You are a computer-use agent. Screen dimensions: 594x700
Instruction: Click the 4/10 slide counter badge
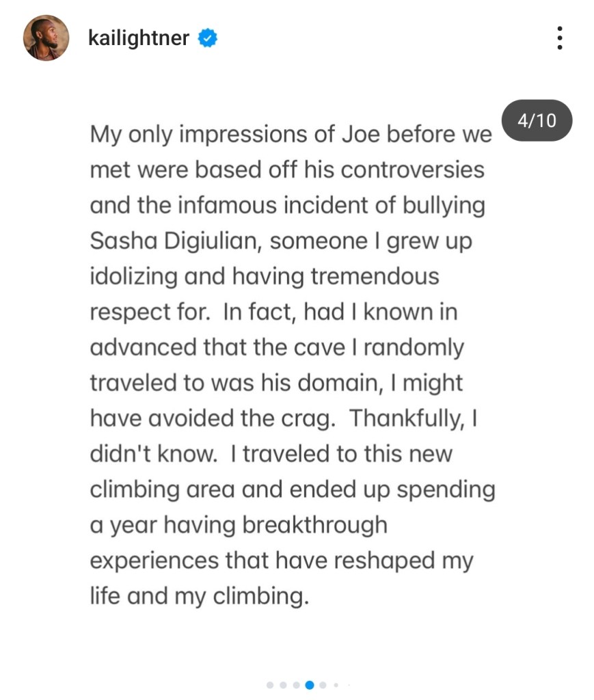point(537,122)
